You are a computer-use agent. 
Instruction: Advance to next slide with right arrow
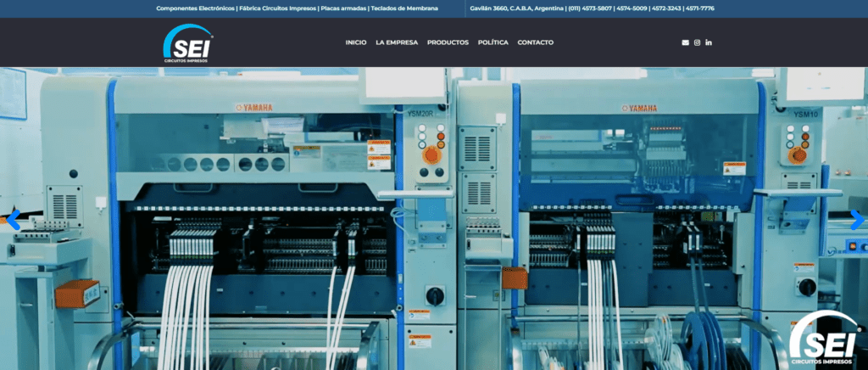(856, 218)
